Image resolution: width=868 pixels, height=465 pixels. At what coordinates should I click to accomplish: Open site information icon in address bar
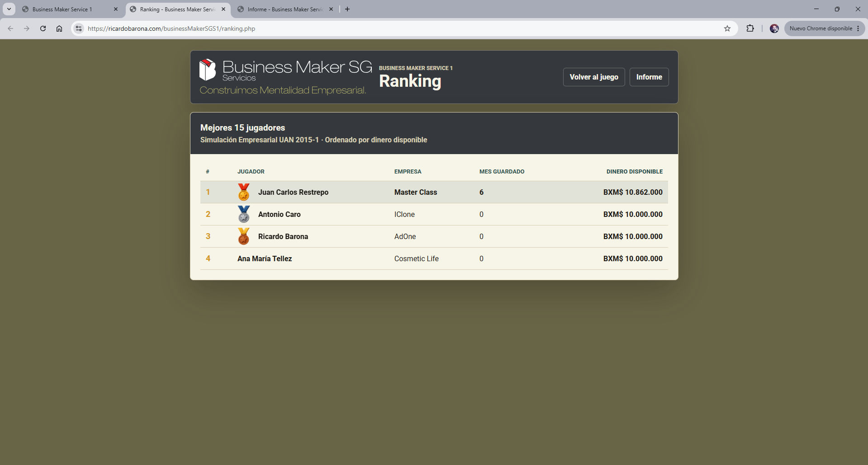click(x=79, y=28)
